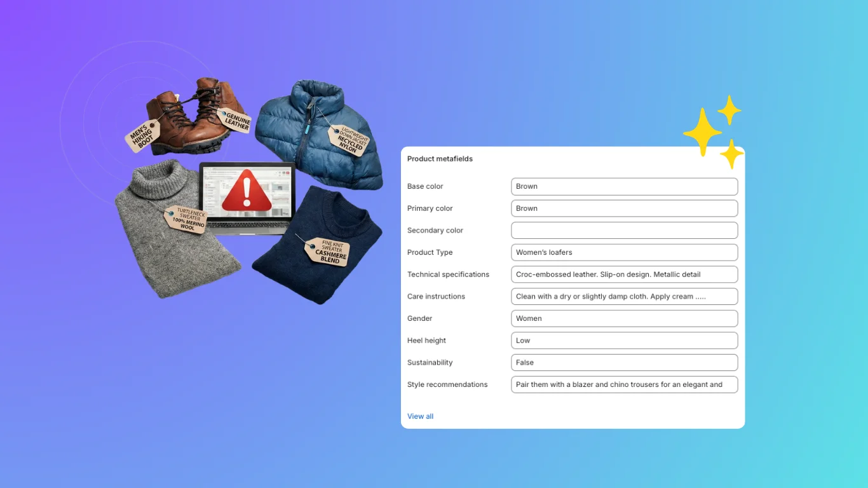Click the Style recommendations text field
This screenshot has width=868, height=488.
[x=624, y=384]
